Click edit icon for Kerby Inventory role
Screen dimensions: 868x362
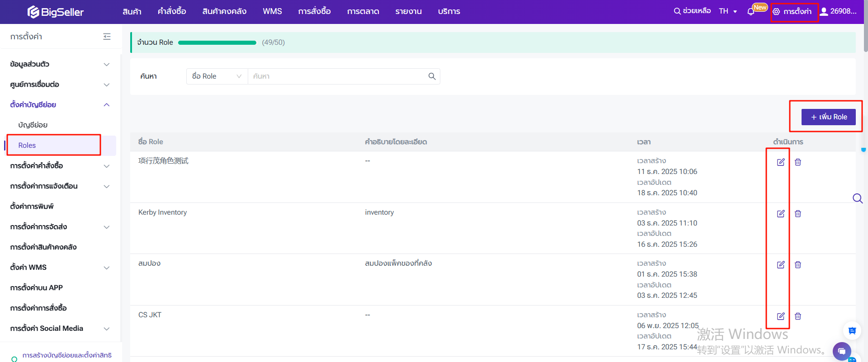[781, 214]
